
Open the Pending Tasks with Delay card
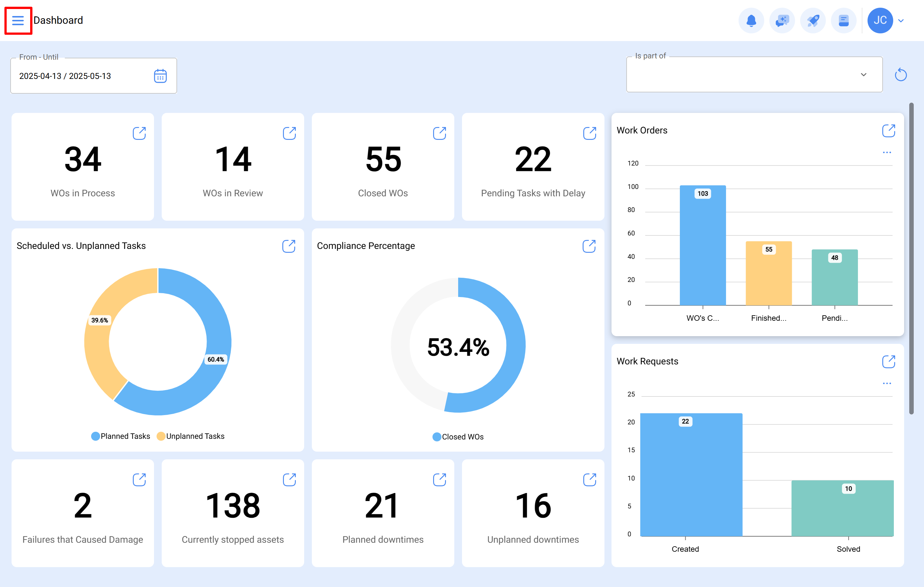coord(590,133)
